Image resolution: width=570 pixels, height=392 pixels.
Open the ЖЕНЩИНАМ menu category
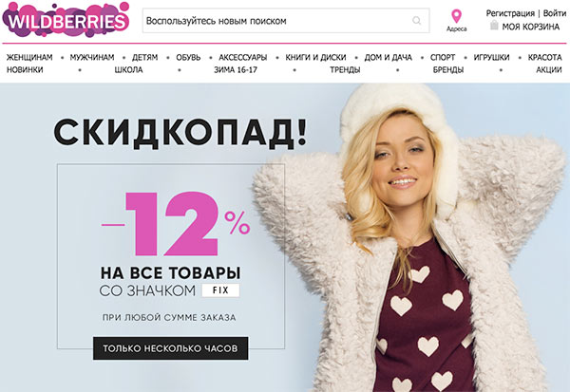(x=29, y=57)
